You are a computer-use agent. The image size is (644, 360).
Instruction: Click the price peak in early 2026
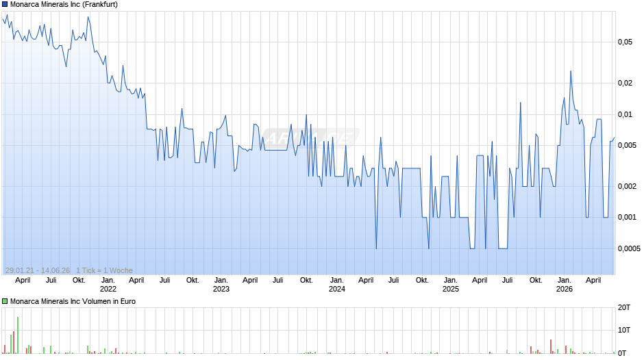point(571,72)
